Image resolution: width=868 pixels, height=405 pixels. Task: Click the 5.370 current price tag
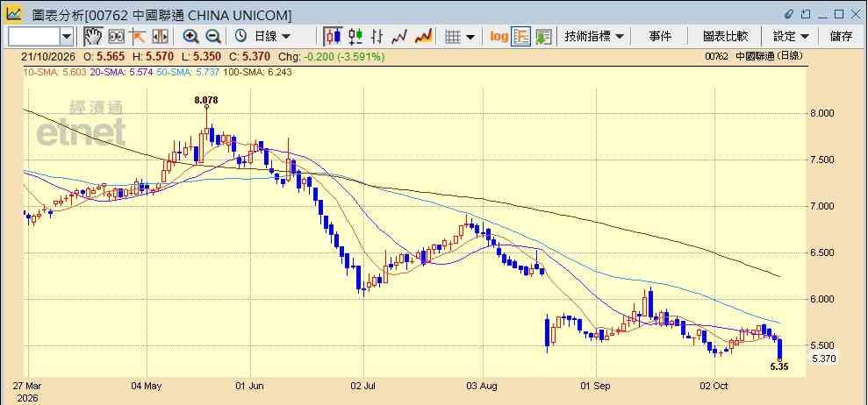point(823,359)
